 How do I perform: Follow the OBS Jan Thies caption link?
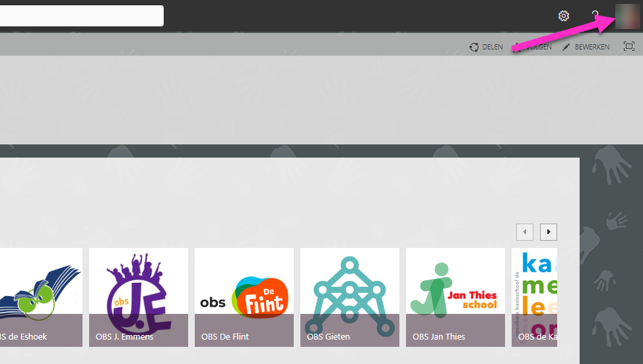[x=439, y=336]
